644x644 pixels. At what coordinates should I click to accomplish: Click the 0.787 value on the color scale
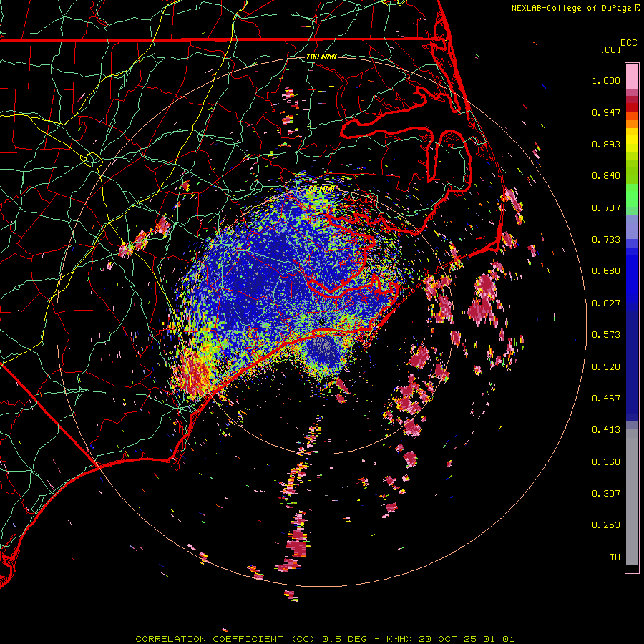[606, 208]
